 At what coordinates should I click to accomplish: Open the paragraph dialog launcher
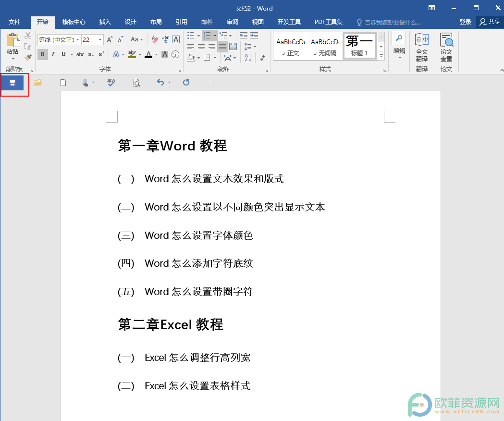click(x=267, y=70)
